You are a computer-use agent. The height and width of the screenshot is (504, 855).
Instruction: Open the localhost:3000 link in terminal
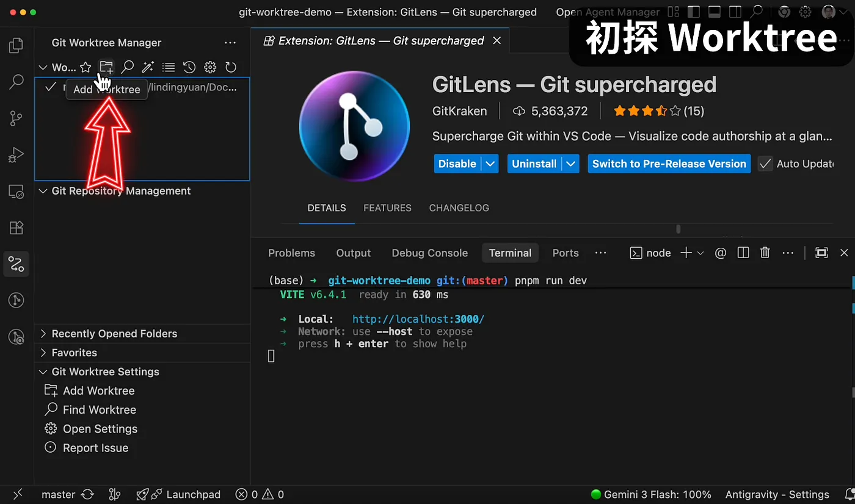pyautogui.click(x=418, y=319)
